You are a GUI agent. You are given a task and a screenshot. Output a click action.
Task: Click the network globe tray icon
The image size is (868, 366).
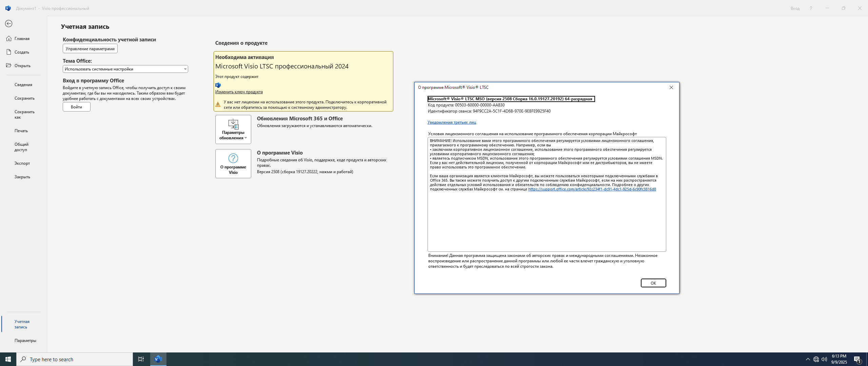(816, 359)
